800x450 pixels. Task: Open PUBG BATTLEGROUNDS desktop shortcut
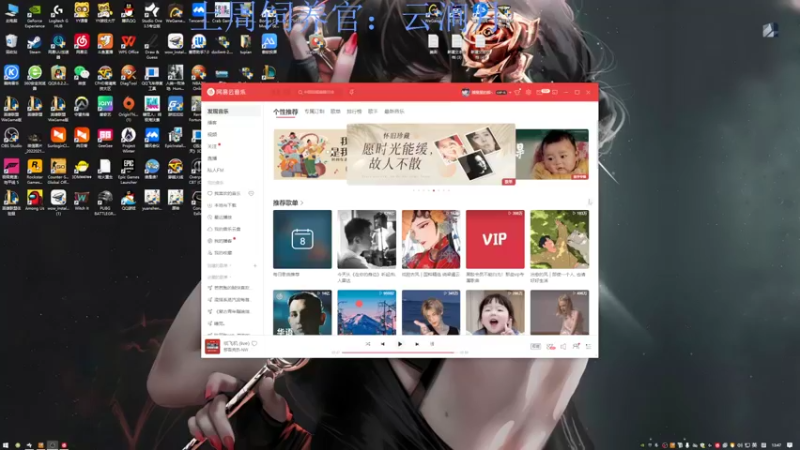point(105,203)
